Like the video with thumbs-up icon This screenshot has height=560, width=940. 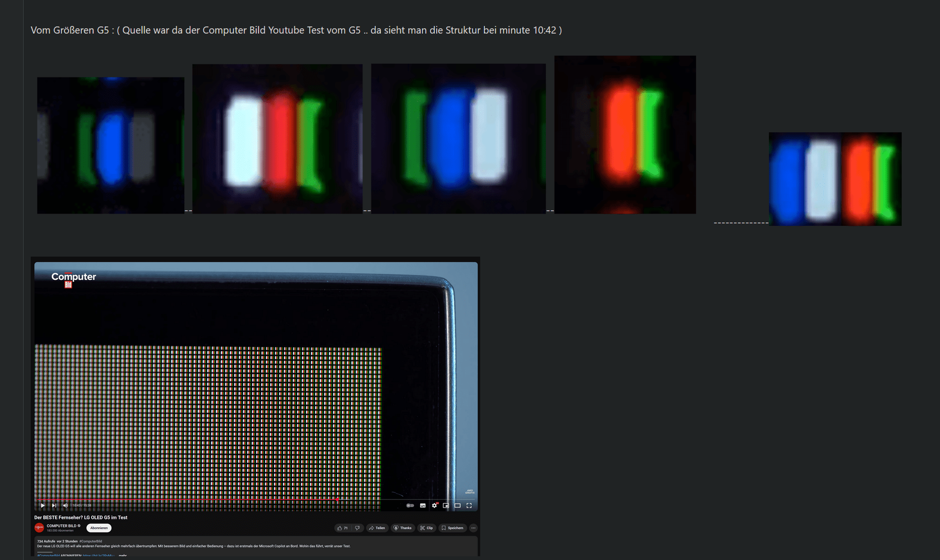(343, 528)
